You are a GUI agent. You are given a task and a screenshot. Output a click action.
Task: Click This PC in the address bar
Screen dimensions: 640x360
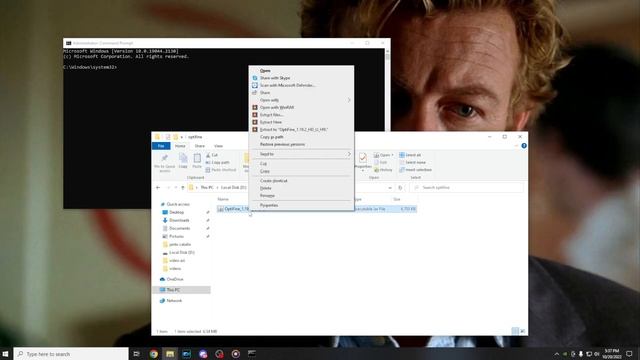[207, 188]
